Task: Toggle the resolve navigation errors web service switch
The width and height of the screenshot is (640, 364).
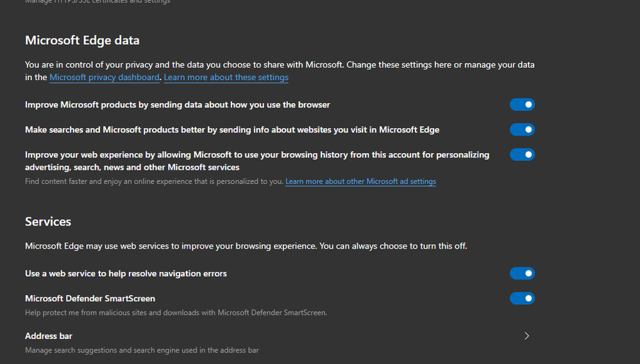Action: 522,274
